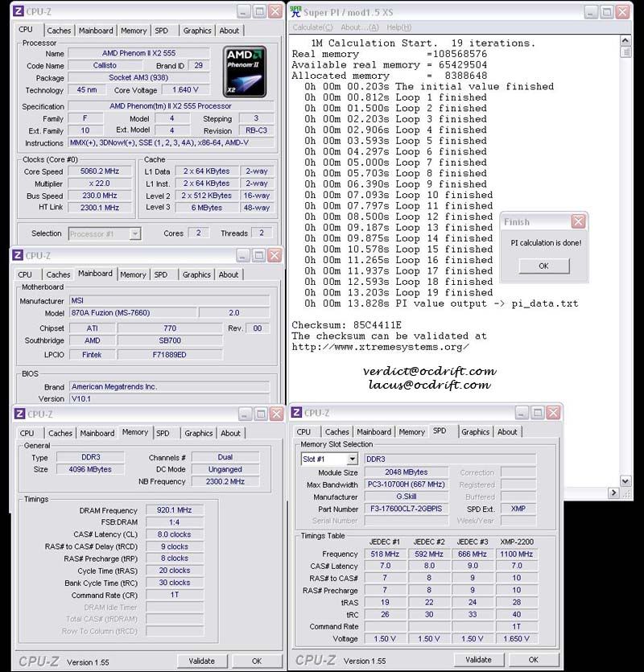644x672 pixels.
Task: Click the Core Speed 5060.2 MHz value
Action: click(100, 171)
